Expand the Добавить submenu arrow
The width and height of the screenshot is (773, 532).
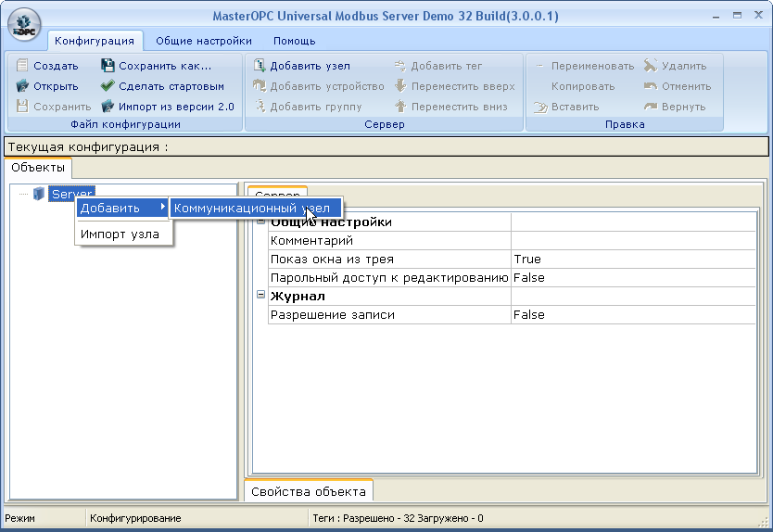163,208
